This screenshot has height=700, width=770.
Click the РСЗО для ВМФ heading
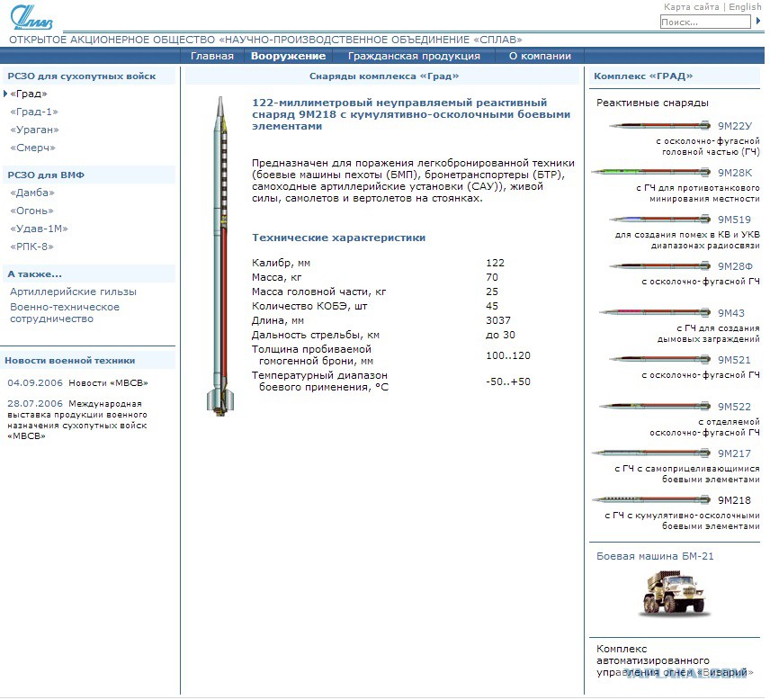tap(46, 175)
